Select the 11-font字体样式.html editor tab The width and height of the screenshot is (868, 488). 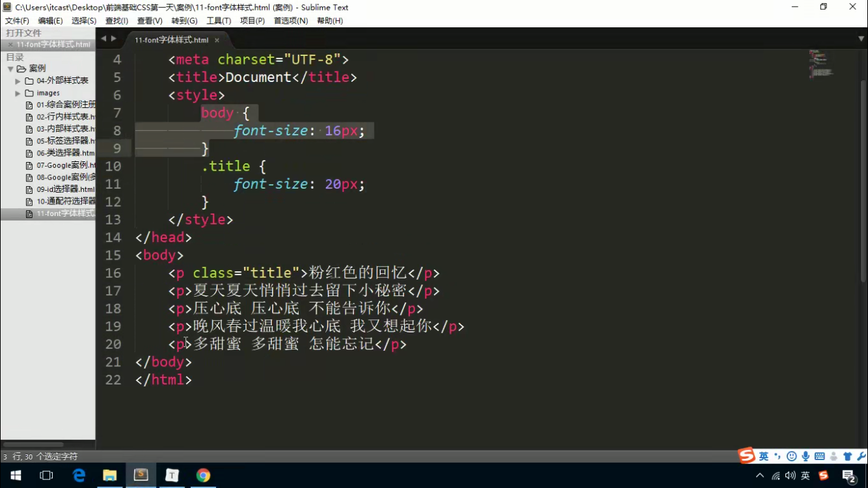click(171, 40)
